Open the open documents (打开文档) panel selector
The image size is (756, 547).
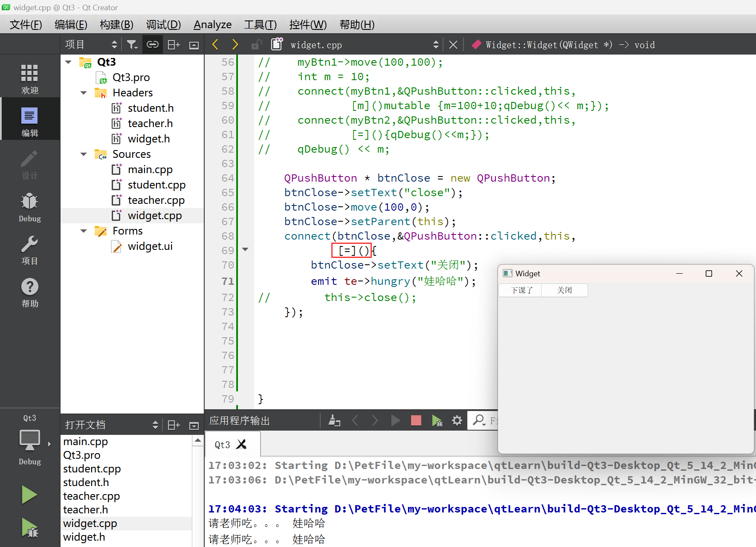tap(112, 425)
